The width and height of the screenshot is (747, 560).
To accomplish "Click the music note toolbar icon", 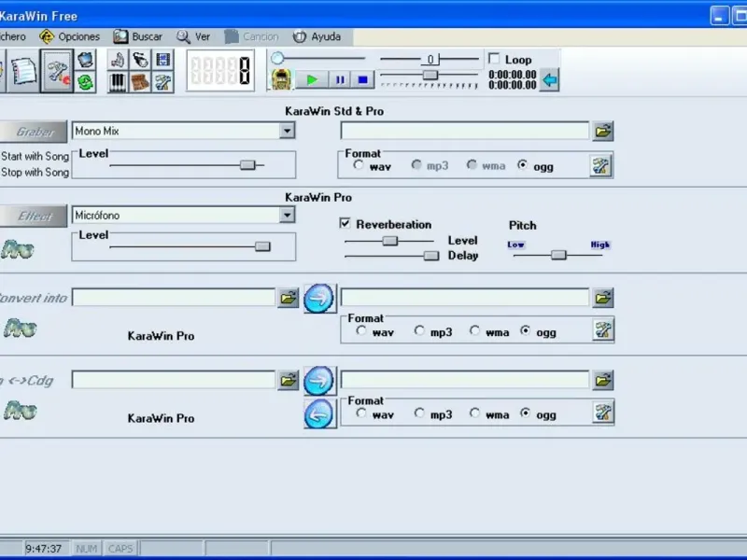I will coord(118,60).
